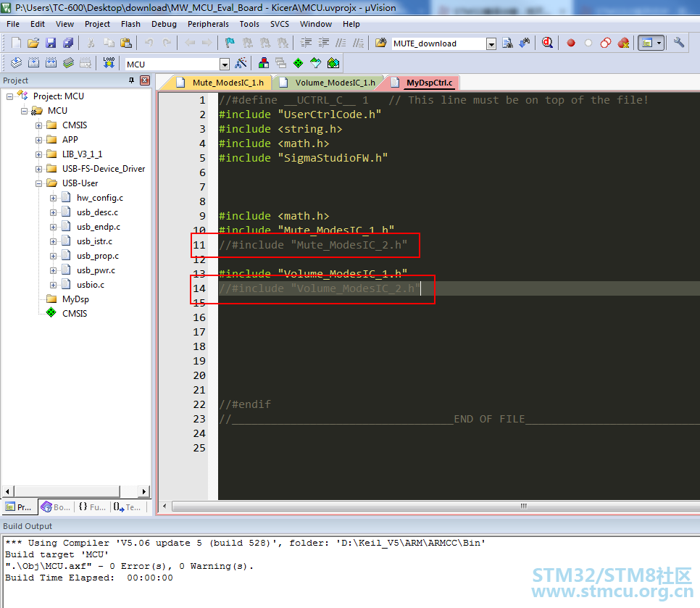Switch to the Mute_ModesIC_1.h tab
Image resolution: width=700 pixels, height=608 pixels.
pyautogui.click(x=220, y=83)
